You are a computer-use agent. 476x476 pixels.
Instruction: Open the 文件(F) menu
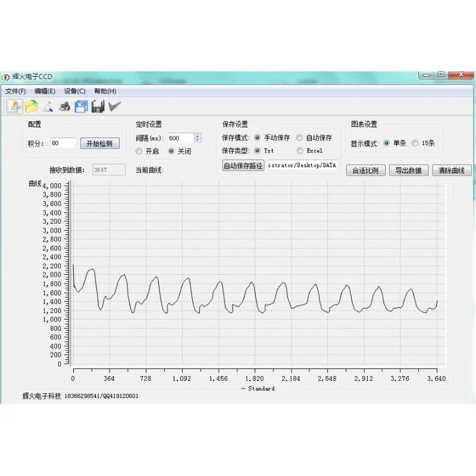[x=15, y=91]
